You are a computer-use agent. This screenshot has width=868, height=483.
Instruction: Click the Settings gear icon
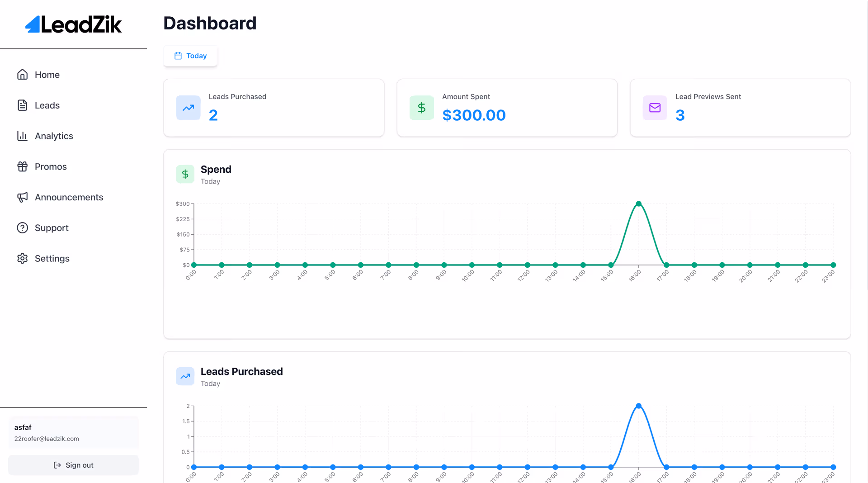click(x=23, y=258)
